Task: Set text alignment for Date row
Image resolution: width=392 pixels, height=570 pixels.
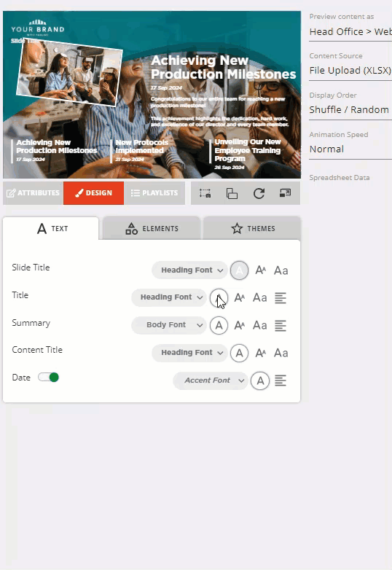Action: (x=280, y=380)
